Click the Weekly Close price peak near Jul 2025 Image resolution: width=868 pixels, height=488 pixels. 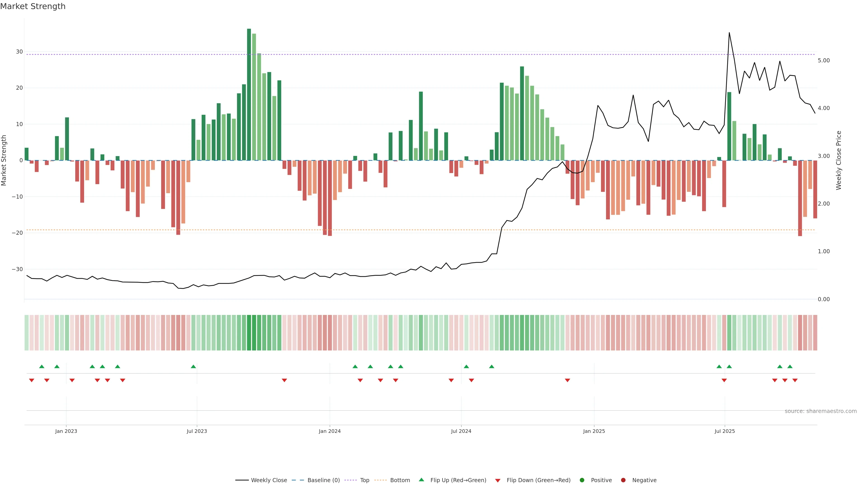click(x=729, y=33)
